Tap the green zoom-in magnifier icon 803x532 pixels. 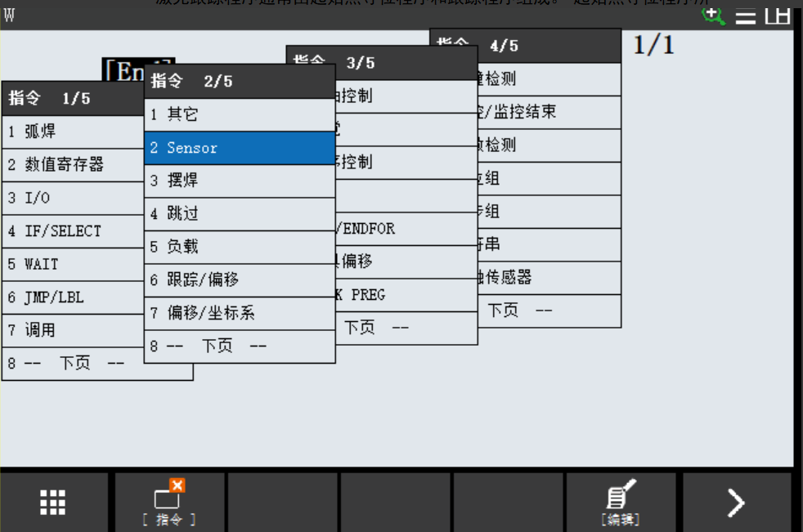coord(714,14)
